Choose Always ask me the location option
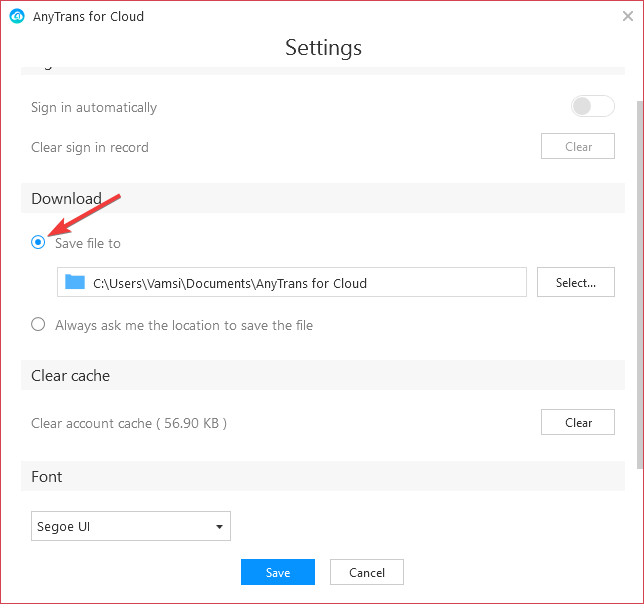This screenshot has height=604, width=644. (38, 324)
